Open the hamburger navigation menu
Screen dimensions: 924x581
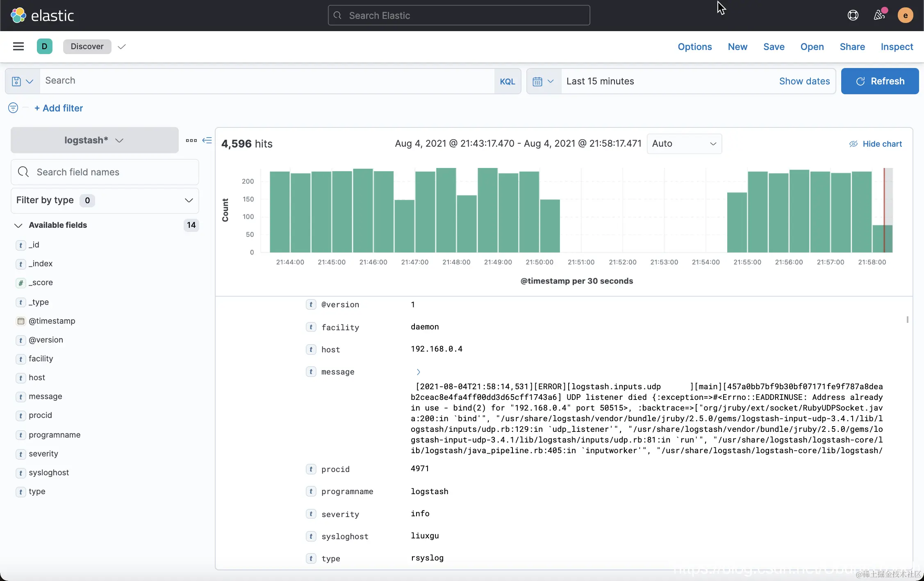18,46
